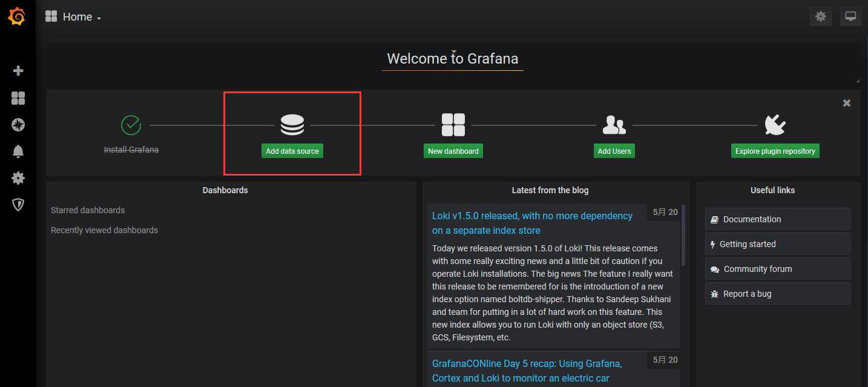Viewport: 868px width, 387px height.
Task: Click the Add Users button
Action: (x=614, y=151)
